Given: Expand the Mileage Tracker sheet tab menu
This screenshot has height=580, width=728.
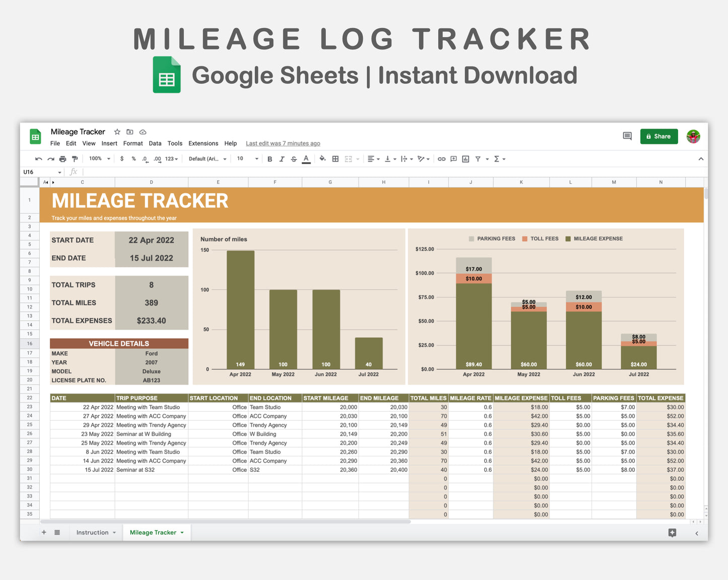Looking at the screenshot, I should click(x=182, y=532).
